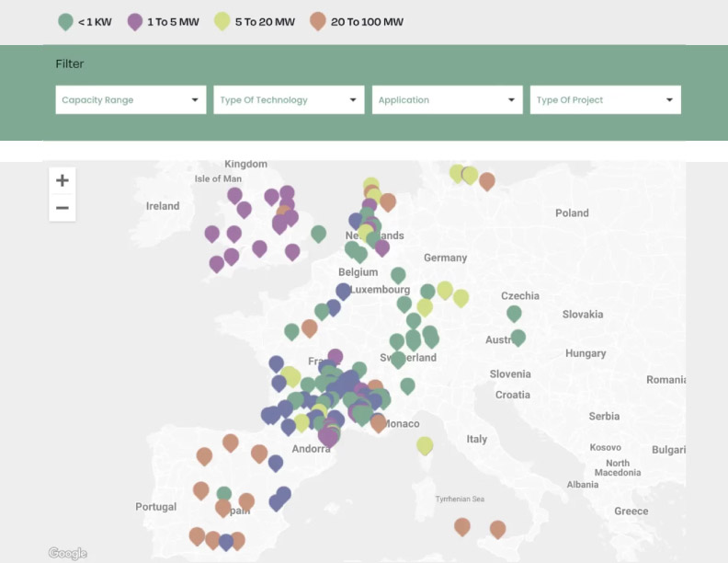Select the yellow '5 To 20 MW' legend marker

222,21
